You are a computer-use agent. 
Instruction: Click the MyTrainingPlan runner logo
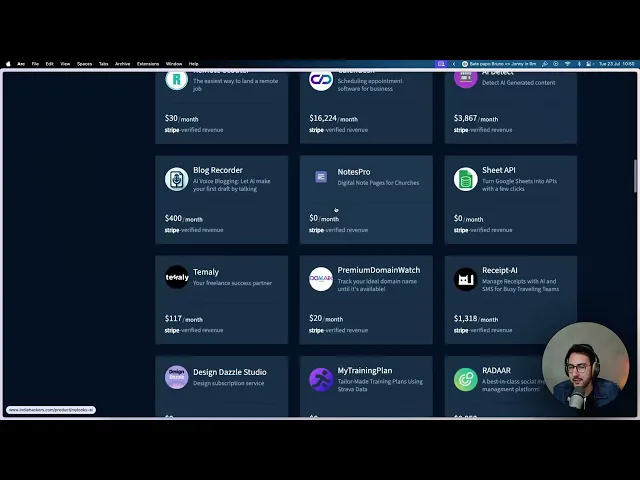click(321, 379)
